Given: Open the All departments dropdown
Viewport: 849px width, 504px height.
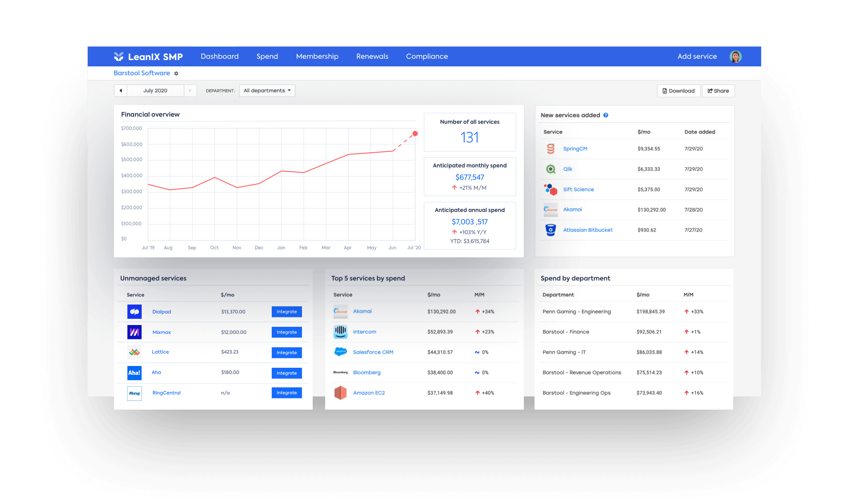Looking at the screenshot, I should point(267,91).
